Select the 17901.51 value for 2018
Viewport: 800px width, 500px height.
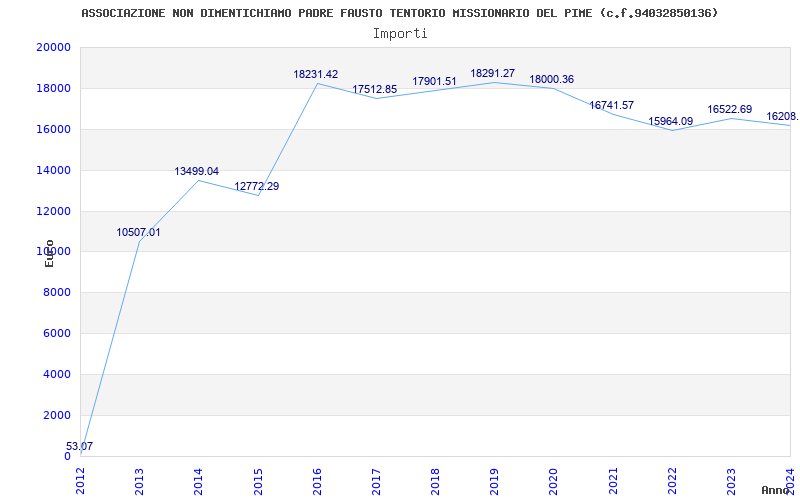434,82
